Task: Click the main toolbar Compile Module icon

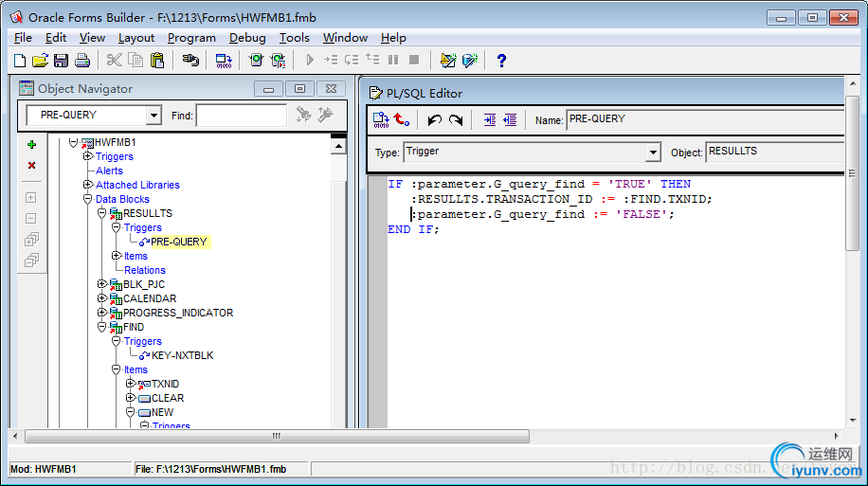Action: [224, 61]
